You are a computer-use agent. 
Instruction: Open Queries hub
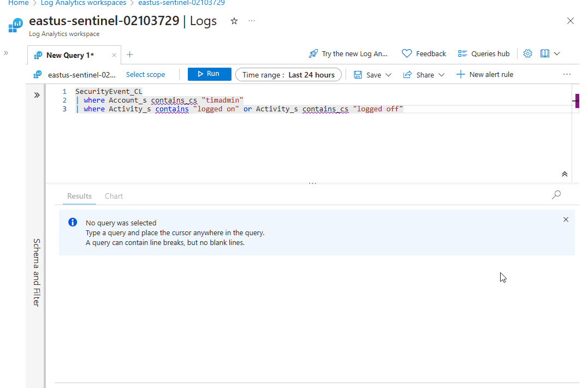point(484,53)
